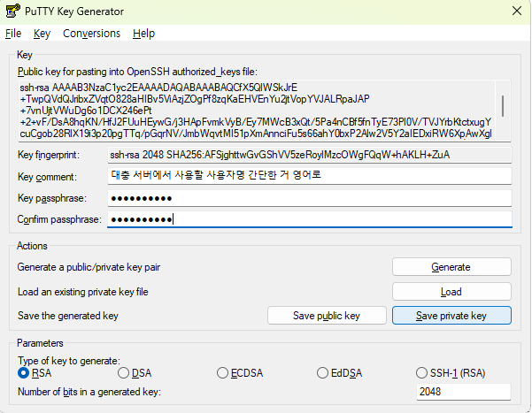Open the Key menu

[x=42, y=34]
